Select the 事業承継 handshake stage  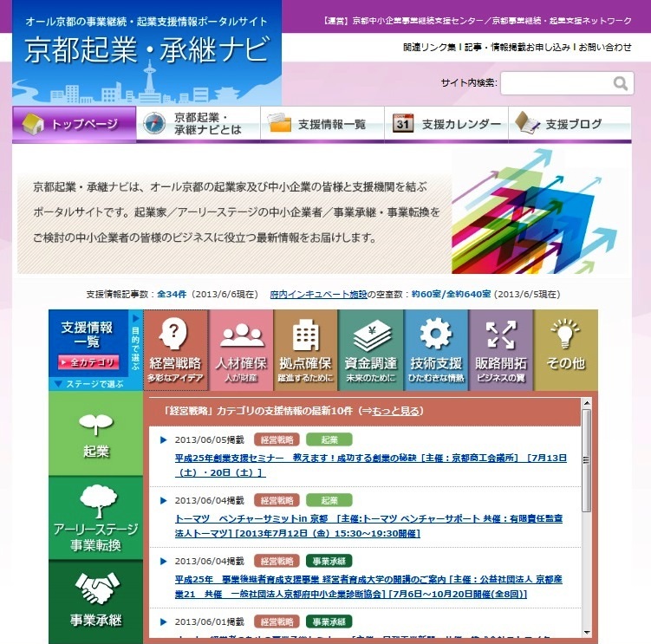95,600
